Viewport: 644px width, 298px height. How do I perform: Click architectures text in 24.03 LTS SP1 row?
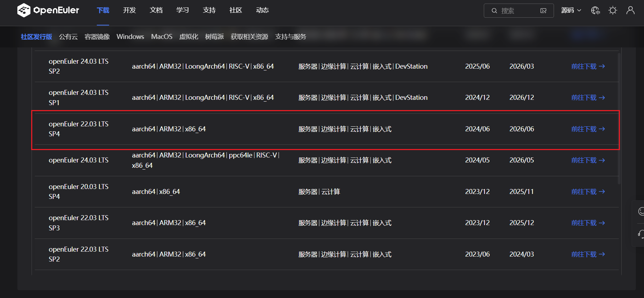click(x=203, y=98)
